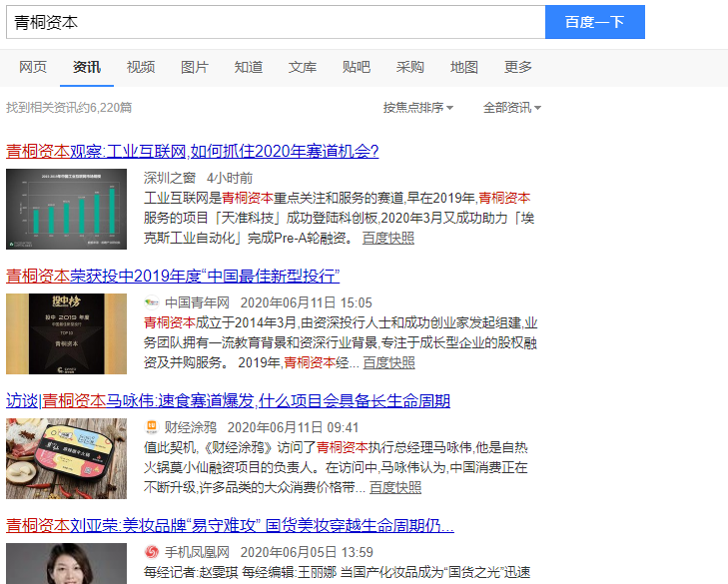Click the timestamp 2020年06月11日 15:05
The width and height of the screenshot is (728, 584).
[x=307, y=302]
